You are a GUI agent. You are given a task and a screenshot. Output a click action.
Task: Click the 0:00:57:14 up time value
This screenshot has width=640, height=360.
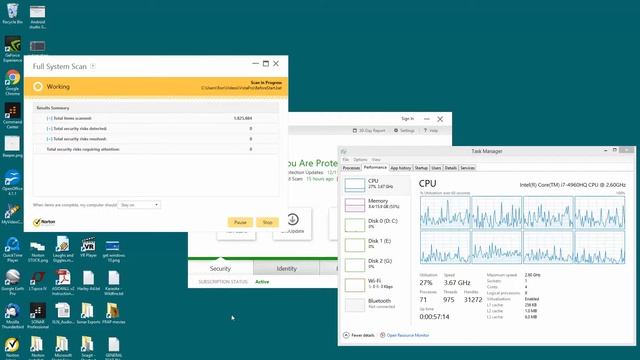point(434,317)
